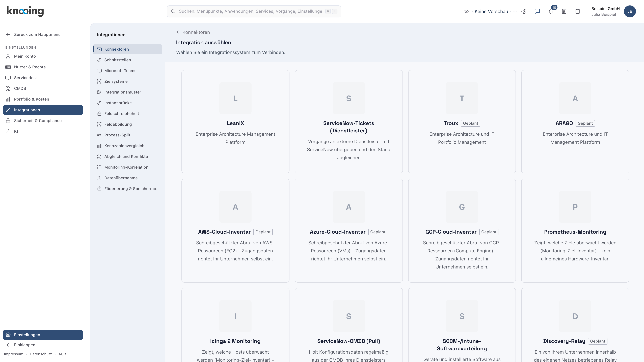Click the icon next to Föderierung & Speichermo...
The height and width of the screenshot is (362, 644).
coord(99,189)
